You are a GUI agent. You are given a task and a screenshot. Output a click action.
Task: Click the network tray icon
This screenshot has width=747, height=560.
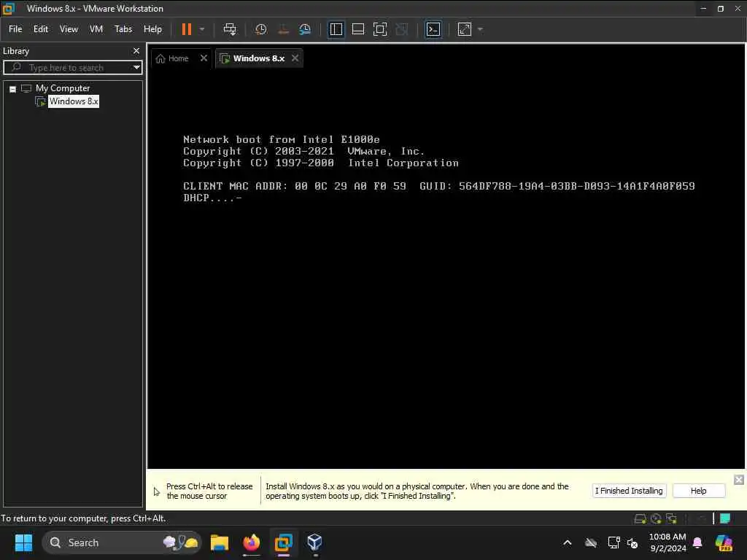click(614, 542)
